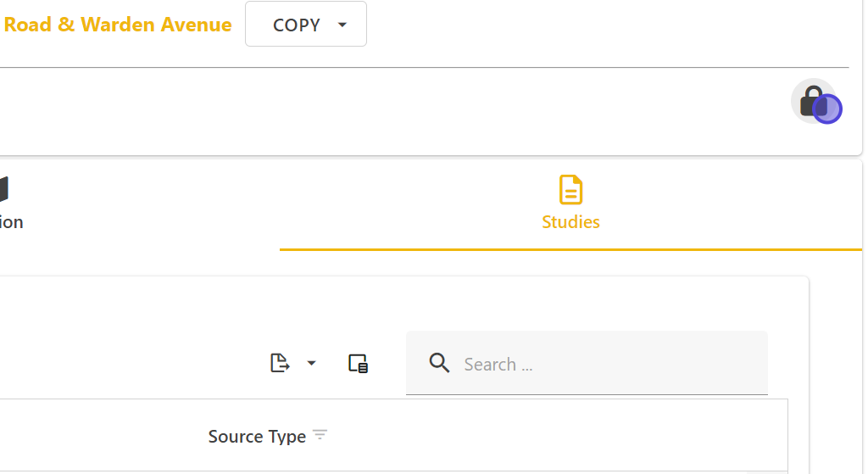The height and width of the screenshot is (474, 868).
Task: Click the blank table cell left of Source Type
Action: point(93,436)
